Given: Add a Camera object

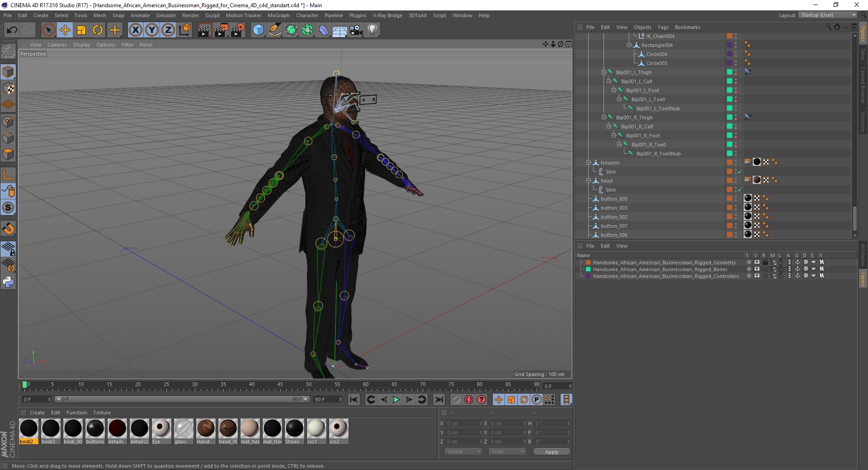Looking at the screenshot, I should tap(356, 30).
